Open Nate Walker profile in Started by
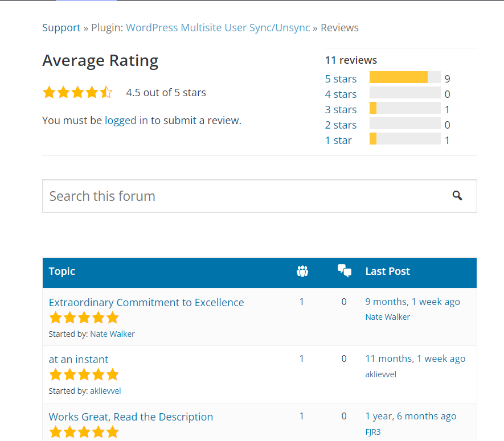The height and width of the screenshot is (441, 504). coord(112,334)
